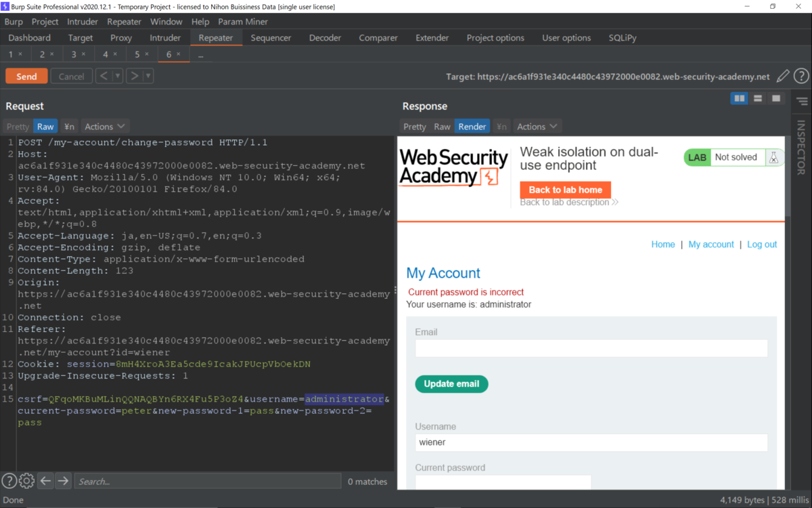The height and width of the screenshot is (508, 812).
Task: Toggle request Raw view
Action: click(x=45, y=127)
